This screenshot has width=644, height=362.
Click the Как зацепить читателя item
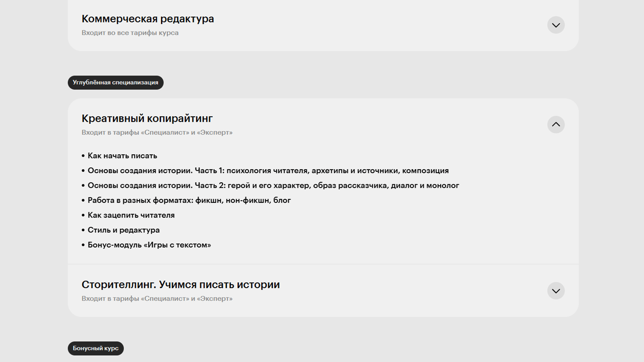click(131, 215)
